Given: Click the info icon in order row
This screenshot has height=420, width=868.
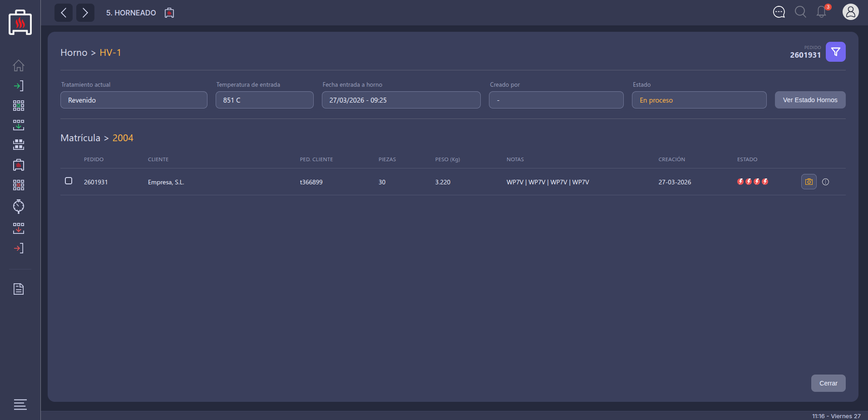Looking at the screenshot, I should click(825, 182).
